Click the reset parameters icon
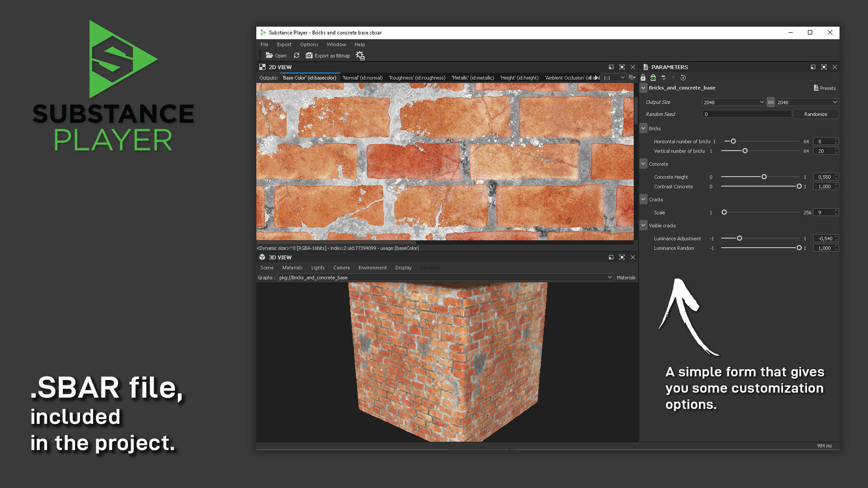Viewport: 868px width, 488px height. (x=683, y=77)
